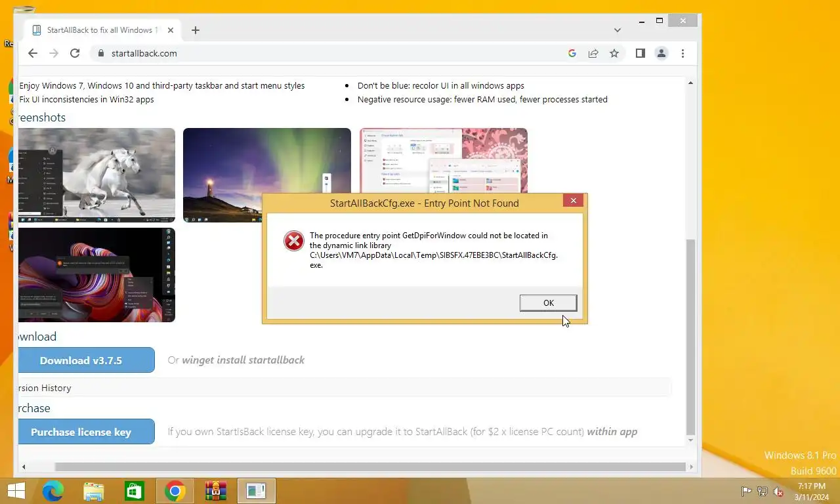
Task: Minimize the Chrome window
Action: click(x=642, y=21)
